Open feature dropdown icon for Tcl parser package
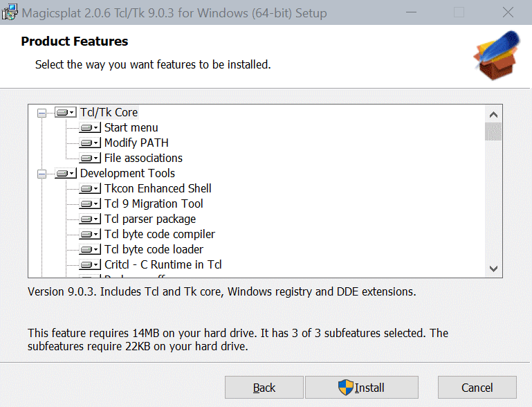The height and width of the screenshot is (407, 532). click(x=90, y=219)
